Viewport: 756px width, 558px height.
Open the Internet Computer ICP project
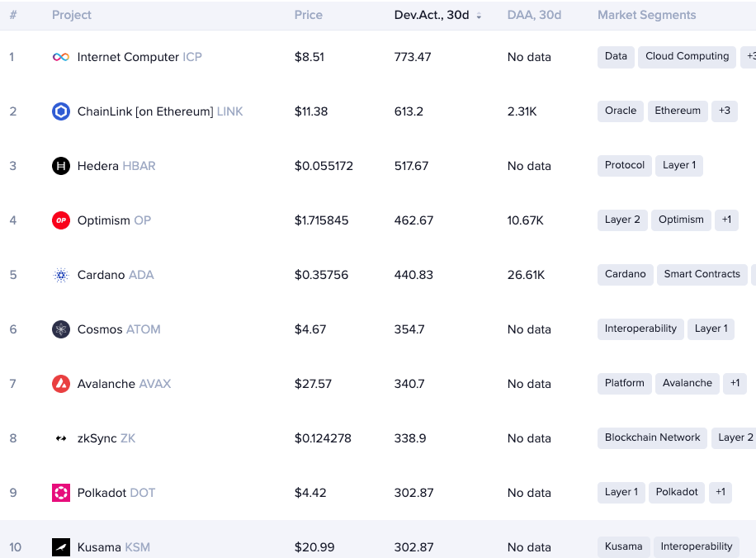pyautogui.click(x=139, y=57)
